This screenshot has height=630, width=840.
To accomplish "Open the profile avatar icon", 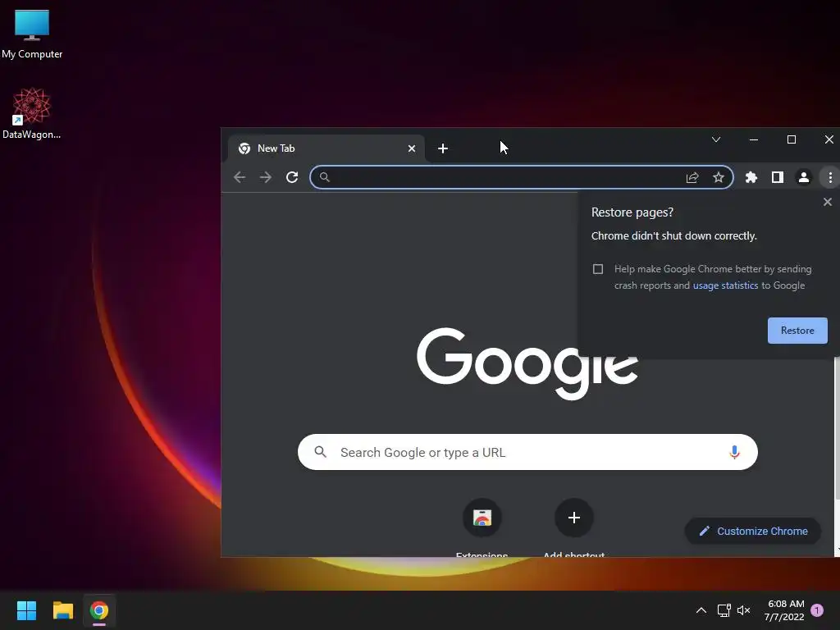I will click(x=804, y=177).
